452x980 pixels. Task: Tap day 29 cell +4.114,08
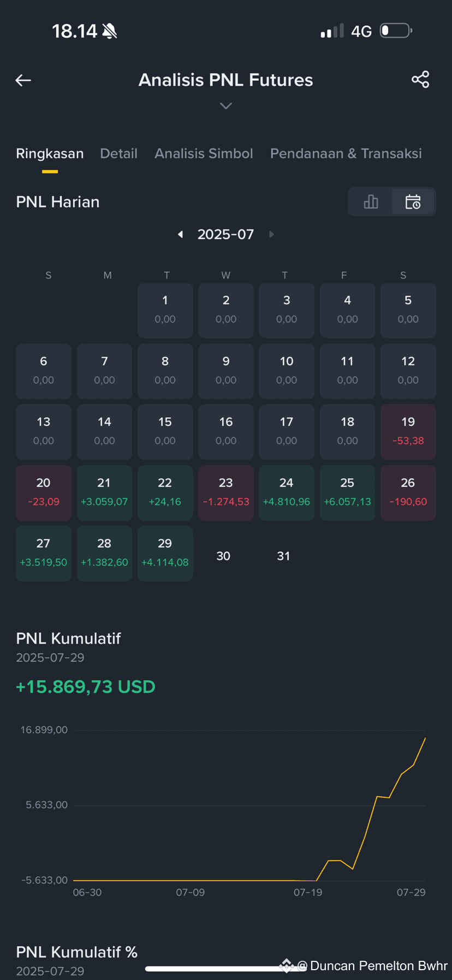pyautogui.click(x=165, y=554)
